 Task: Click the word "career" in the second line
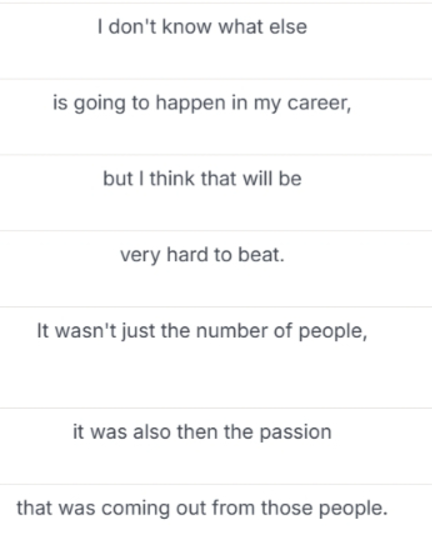pyautogui.click(x=318, y=103)
